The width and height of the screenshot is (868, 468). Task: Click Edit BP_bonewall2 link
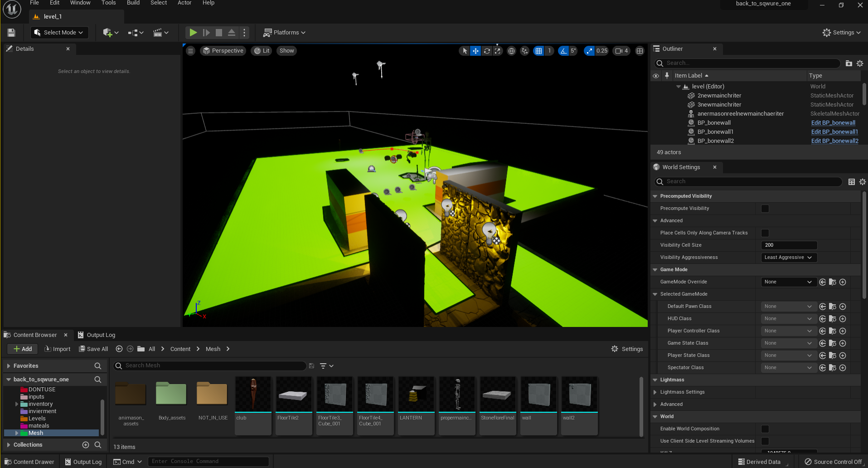[834, 141]
